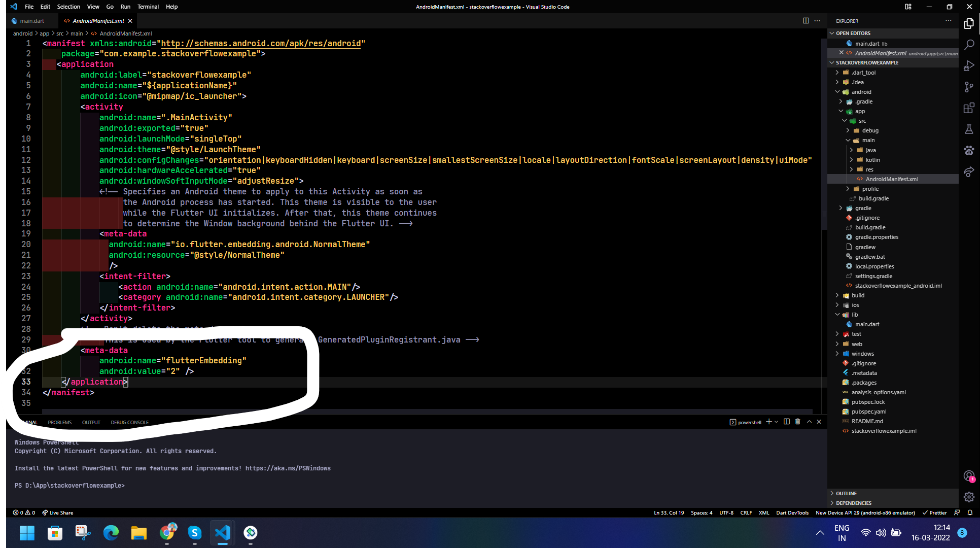Image resolution: width=980 pixels, height=548 pixels.
Task: Open terminal launch profile dropdown arrow
Action: [776, 422]
